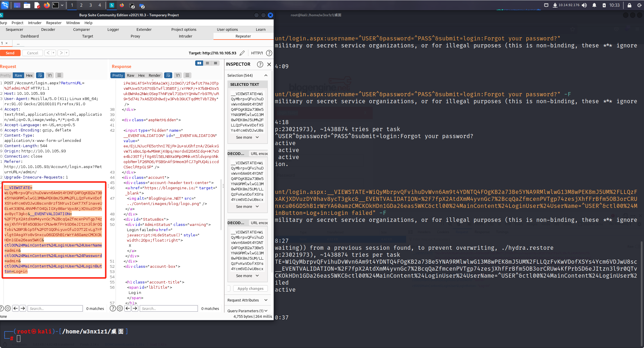The image size is (644, 348).
Task: Toggle word wrap in Response editor
Action: tap(168, 75)
